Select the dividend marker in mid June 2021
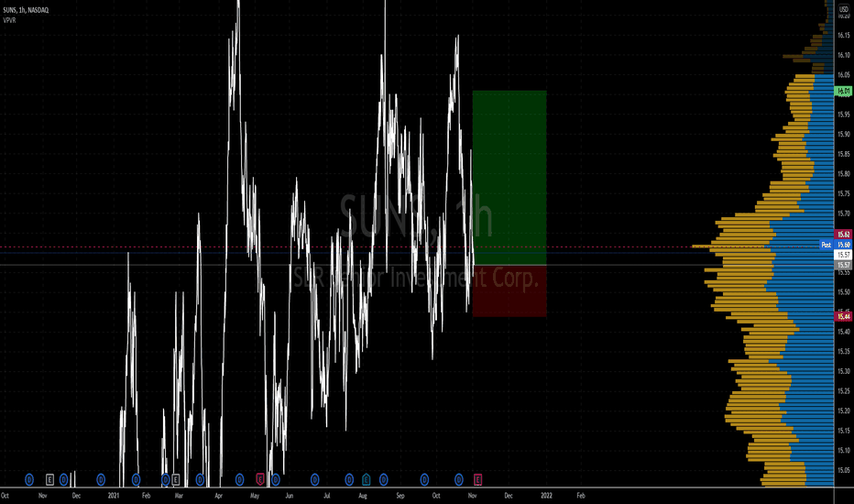 pyautogui.click(x=315, y=479)
